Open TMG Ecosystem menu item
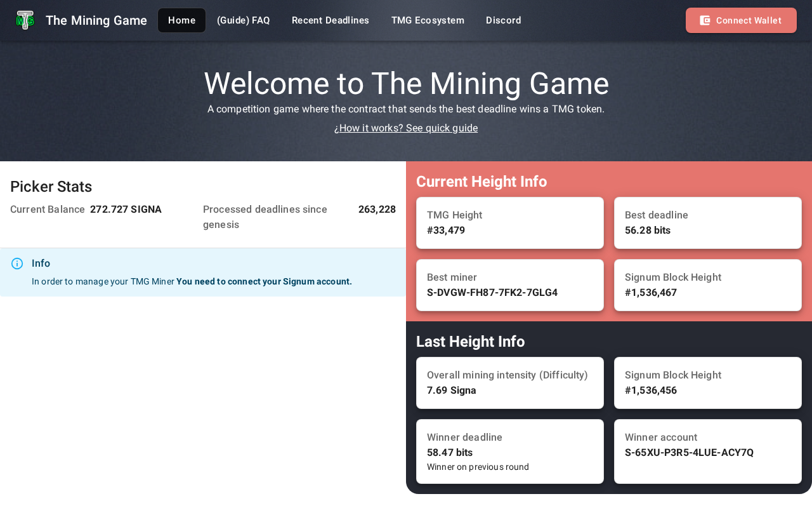This screenshot has width=812, height=508. tap(428, 20)
